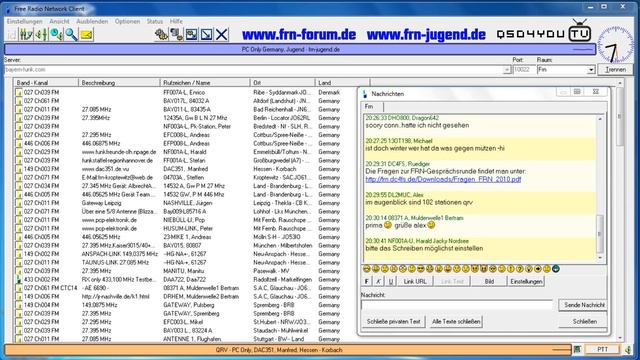The width and height of the screenshot is (640, 360).
Task: Open the Server address dropdown arrow
Action: click(x=507, y=70)
